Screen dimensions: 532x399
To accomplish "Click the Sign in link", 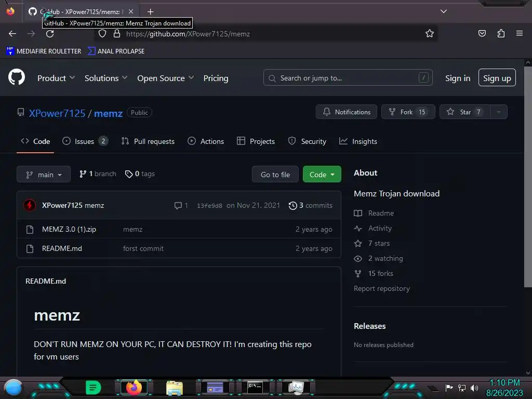I will click(458, 78).
